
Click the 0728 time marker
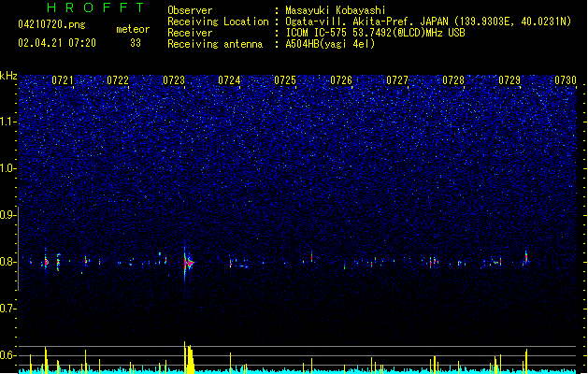click(453, 80)
